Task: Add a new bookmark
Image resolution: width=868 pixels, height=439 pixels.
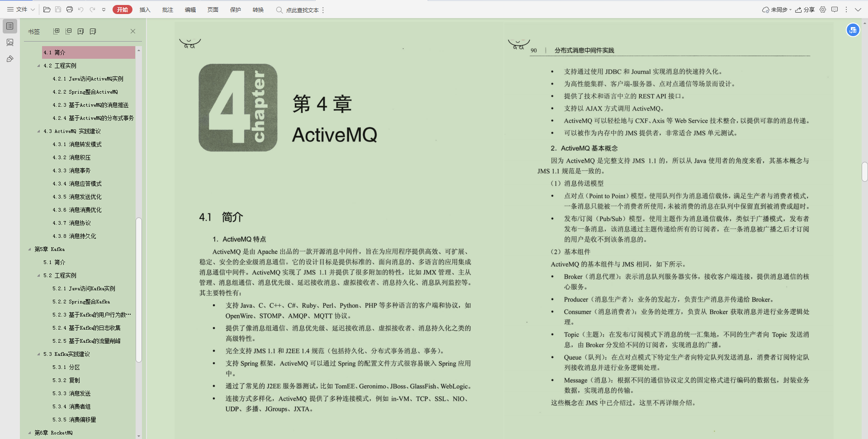Action: click(80, 31)
